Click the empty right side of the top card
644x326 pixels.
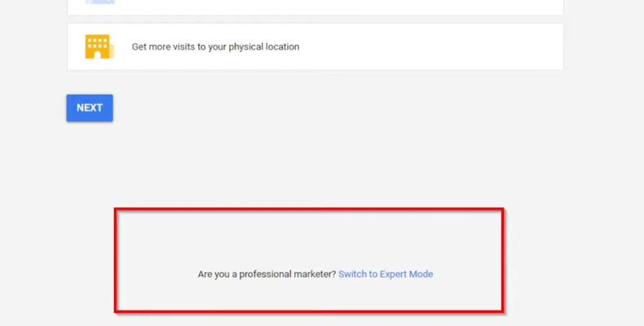coord(457,6)
